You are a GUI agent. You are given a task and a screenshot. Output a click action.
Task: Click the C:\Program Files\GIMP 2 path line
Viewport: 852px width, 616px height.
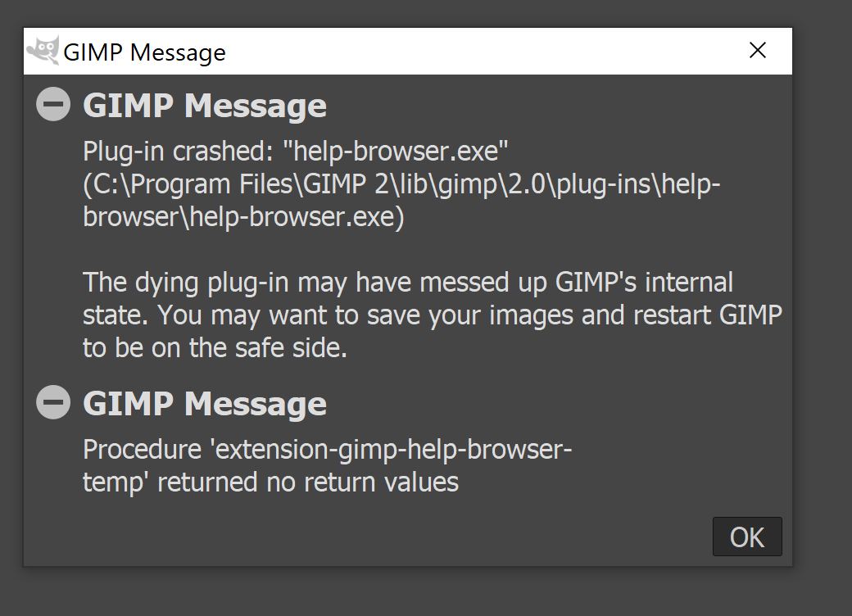(401, 184)
